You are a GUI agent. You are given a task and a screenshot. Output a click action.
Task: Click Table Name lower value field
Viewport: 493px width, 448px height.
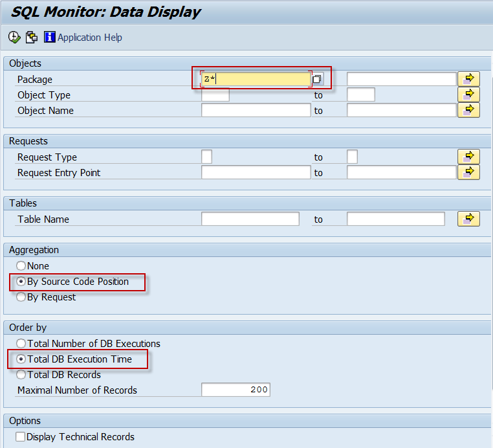point(250,219)
